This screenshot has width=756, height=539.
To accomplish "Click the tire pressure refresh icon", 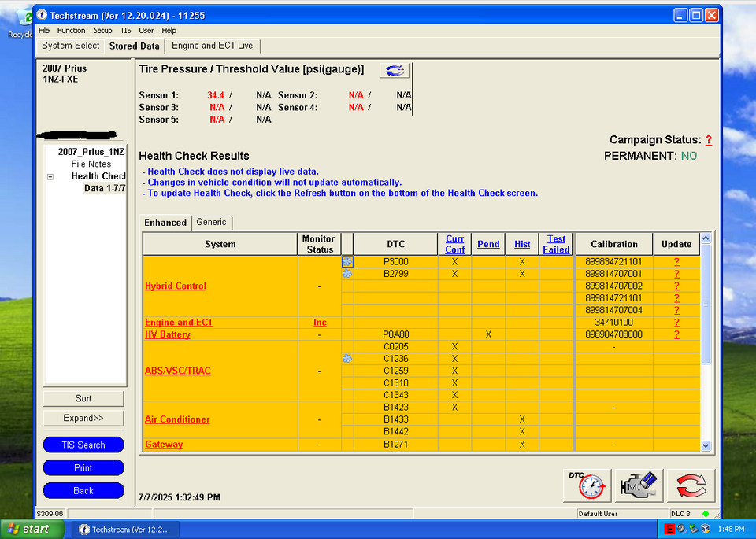I will (395, 70).
